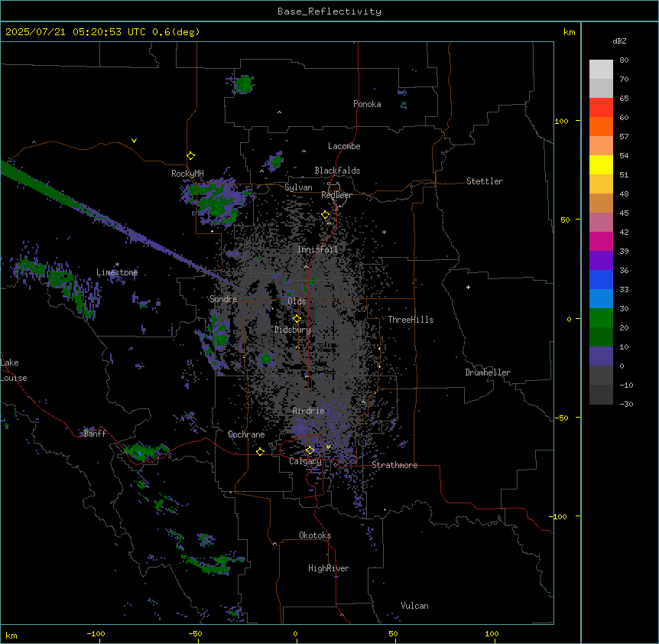
Task: Click the 0 tick on the right axis
Action: (x=569, y=319)
